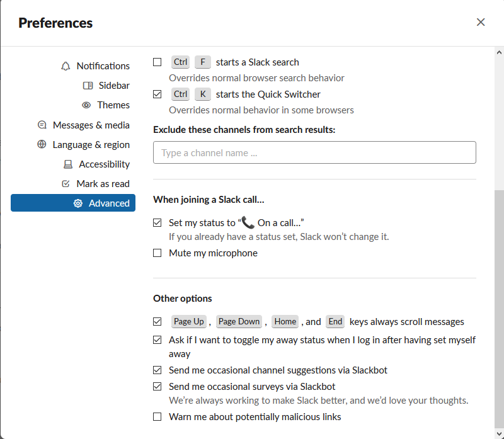Switch to the Sidebar preferences
Image resolution: width=504 pixels, height=439 pixels.
(x=73, y=86)
